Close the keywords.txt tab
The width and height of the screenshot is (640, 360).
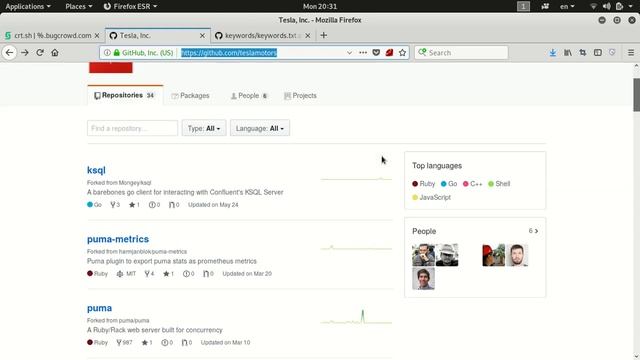(x=308, y=36)
